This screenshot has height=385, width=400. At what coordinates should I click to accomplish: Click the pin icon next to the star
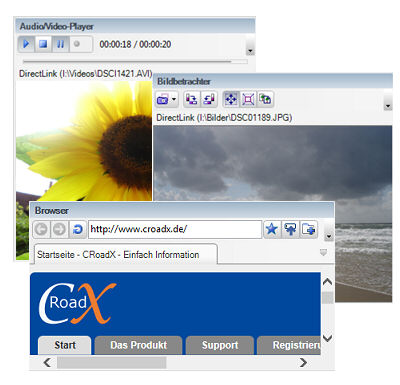tap(290, 229)
